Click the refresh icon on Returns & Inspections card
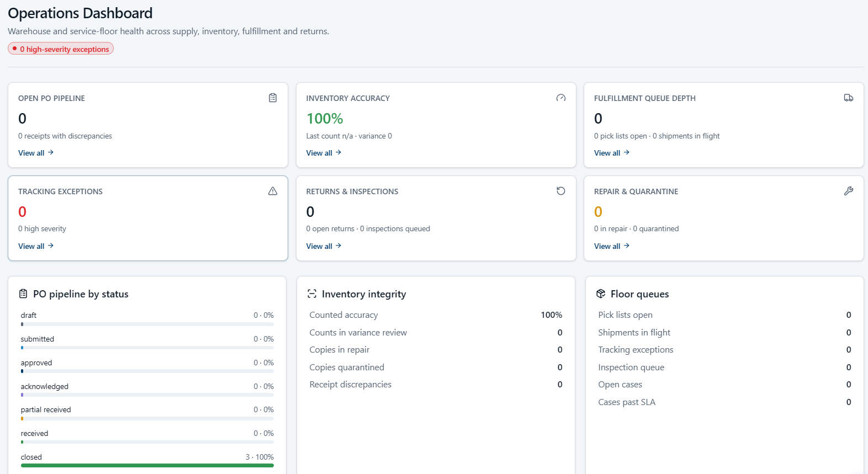This screenshot has width=868, height=474. [561, 191]
